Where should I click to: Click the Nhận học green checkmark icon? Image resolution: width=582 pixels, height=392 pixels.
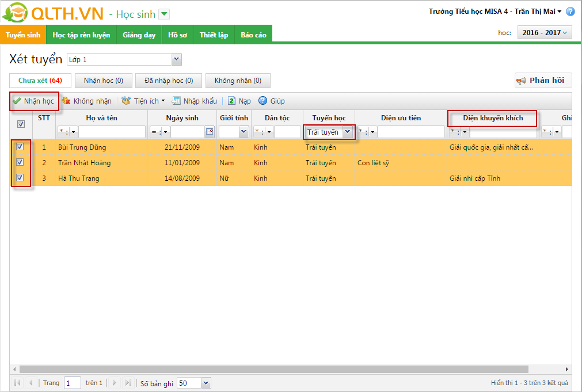coord(17,101)
